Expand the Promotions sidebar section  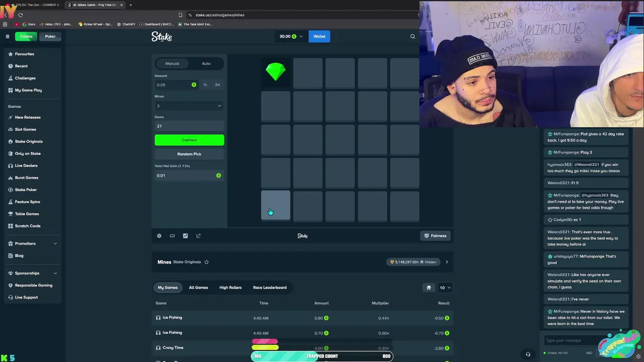tap(33, 243)
